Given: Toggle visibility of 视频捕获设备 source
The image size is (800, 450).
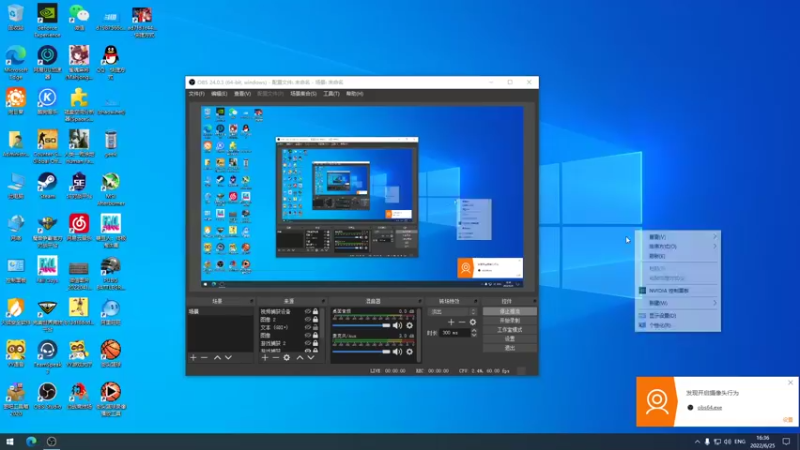Looking at the screenshot, I should coord(308,311).
